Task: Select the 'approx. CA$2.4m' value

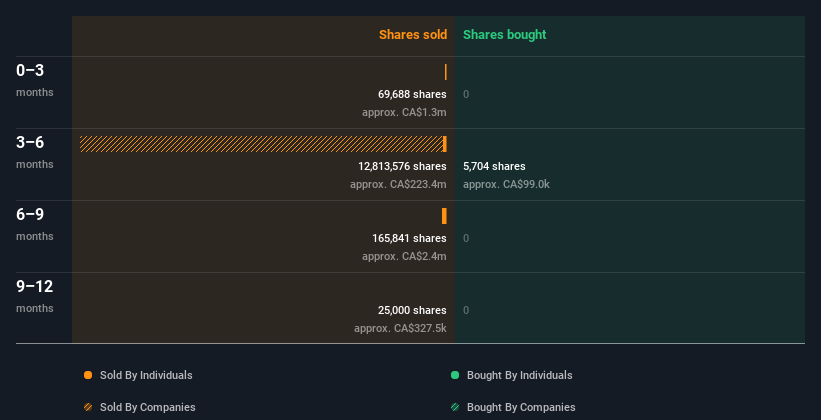Action: click(404, 257)
